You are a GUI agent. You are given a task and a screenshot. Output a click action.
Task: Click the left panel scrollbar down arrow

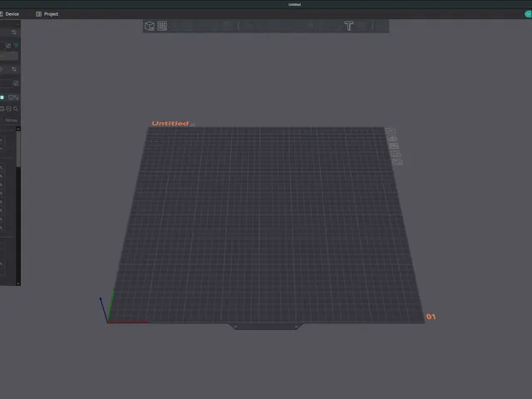18,283
